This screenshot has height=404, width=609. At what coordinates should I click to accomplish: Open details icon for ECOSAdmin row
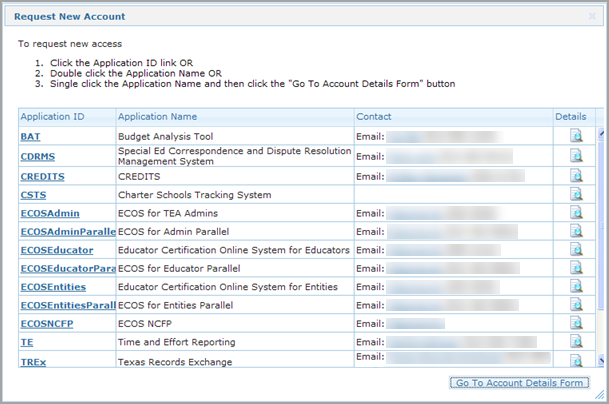575,213
